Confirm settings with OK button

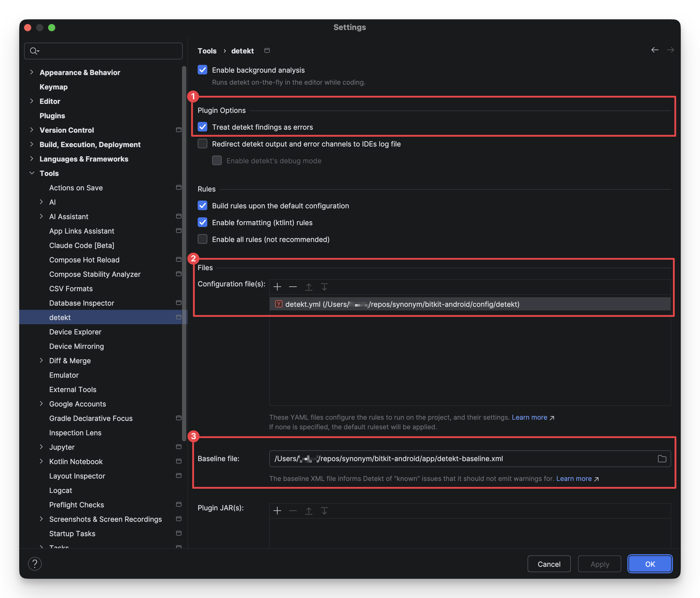[650, 564]
